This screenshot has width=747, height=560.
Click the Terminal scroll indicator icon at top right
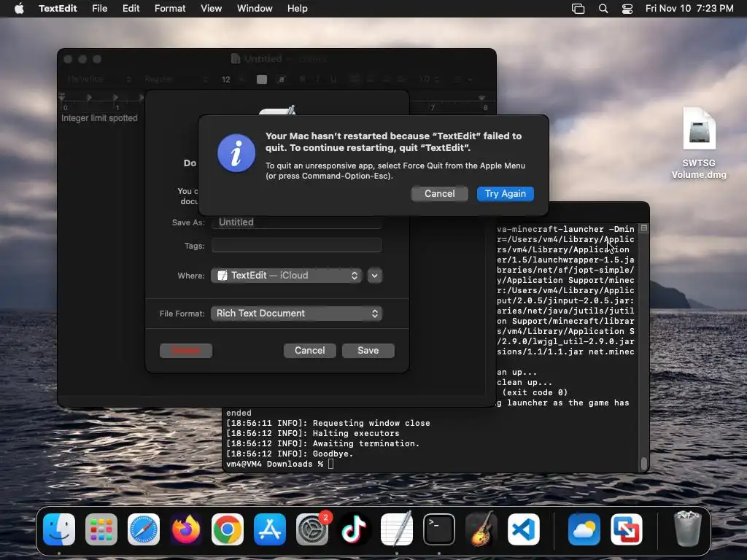coord(644,228)
